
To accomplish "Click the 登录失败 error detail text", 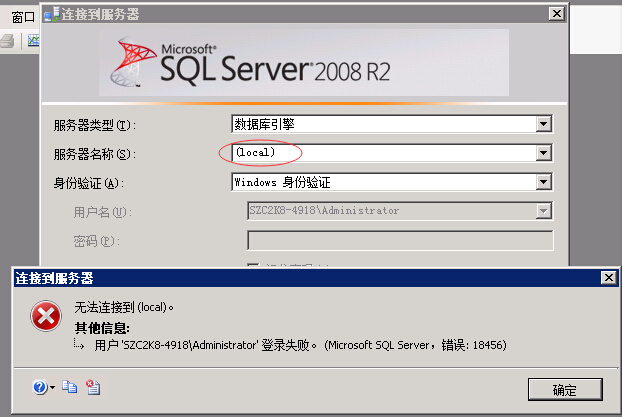I will click(300, 345).
